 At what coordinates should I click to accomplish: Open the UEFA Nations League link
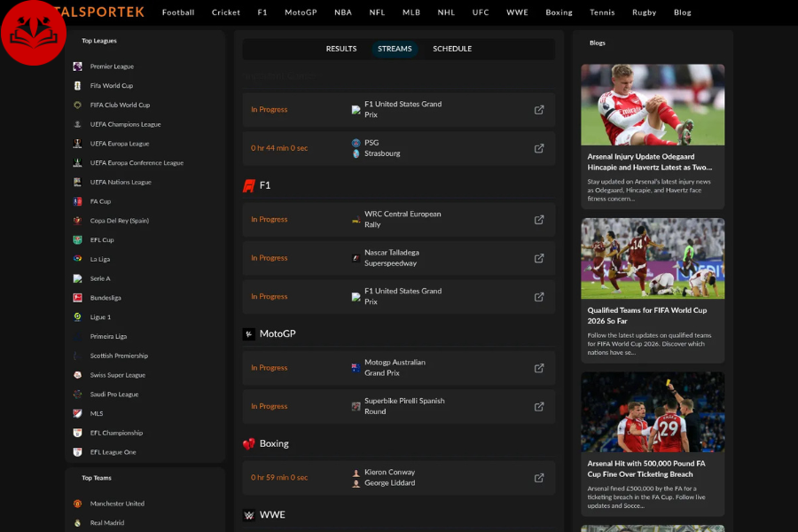coord(121,183)
